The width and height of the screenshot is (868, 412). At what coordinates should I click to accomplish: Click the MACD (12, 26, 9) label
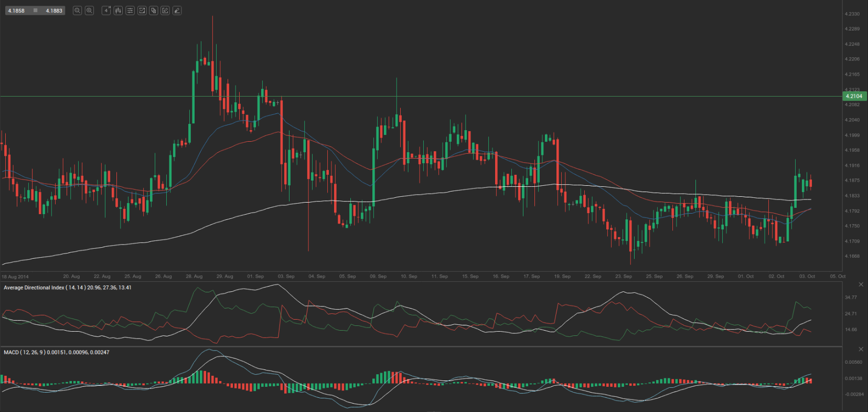tap(56, 352)
